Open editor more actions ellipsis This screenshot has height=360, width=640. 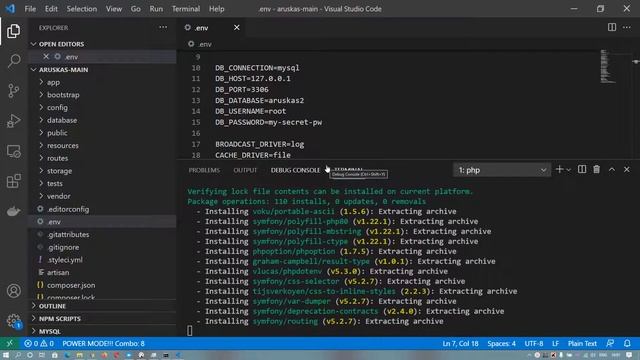coord(627,27)
